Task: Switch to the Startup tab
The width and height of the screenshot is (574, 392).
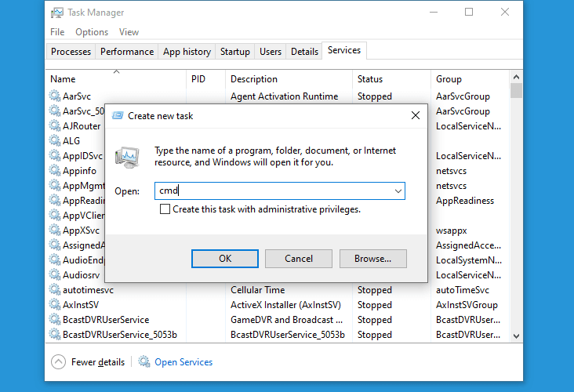Action: [x=235, y=52]
